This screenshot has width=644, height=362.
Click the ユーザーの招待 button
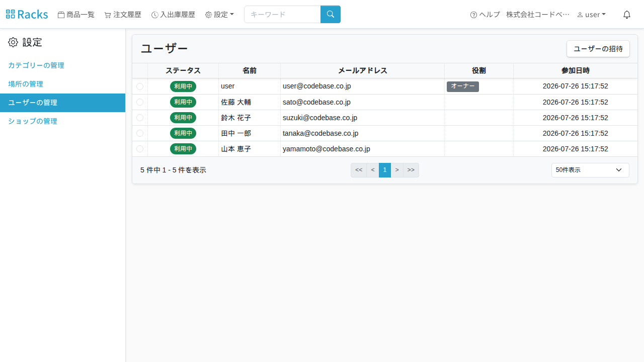[598, 49]
